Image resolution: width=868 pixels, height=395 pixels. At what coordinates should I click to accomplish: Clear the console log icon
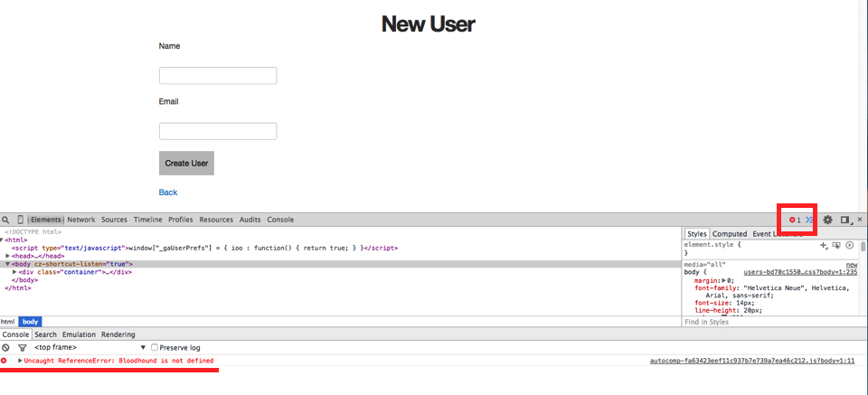[x=5, y=347]
